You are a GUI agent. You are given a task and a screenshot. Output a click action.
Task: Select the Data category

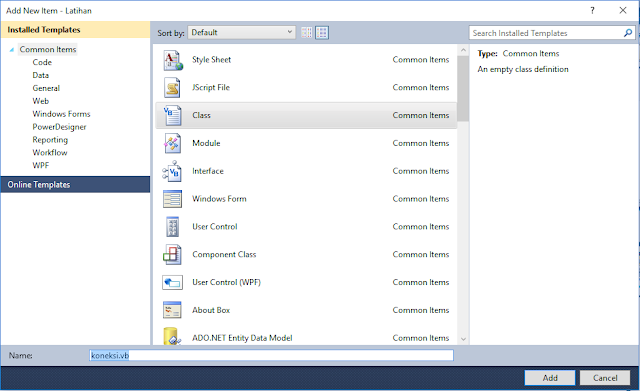[41, 75]
